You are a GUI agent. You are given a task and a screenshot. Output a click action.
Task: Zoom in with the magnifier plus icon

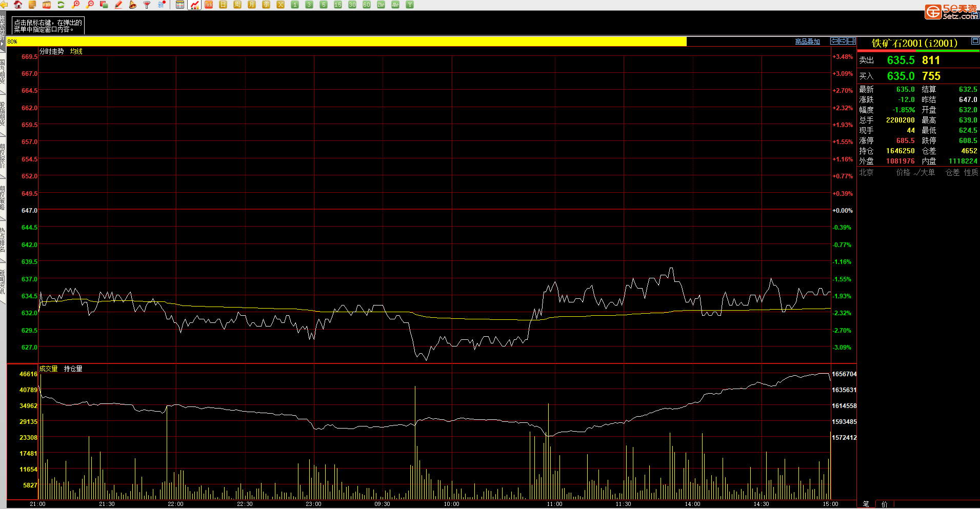(76, 5)
